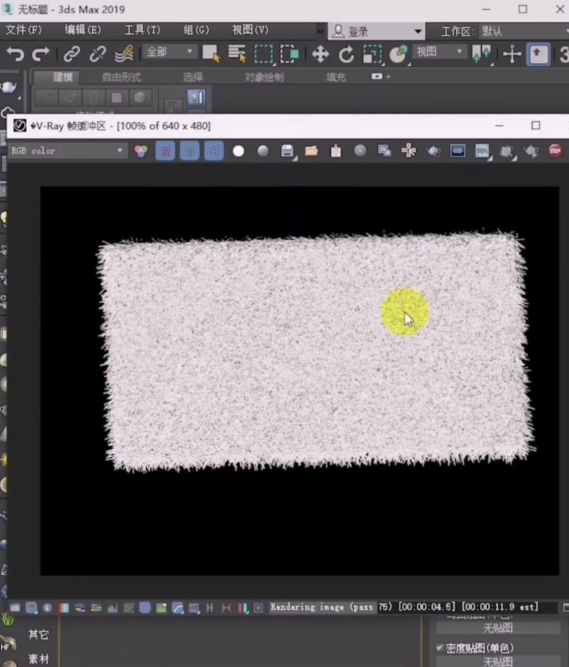Viewport: 569px width, 667px height.
Task: Click the Select and Place tool
Action: [x=398, y=54]
